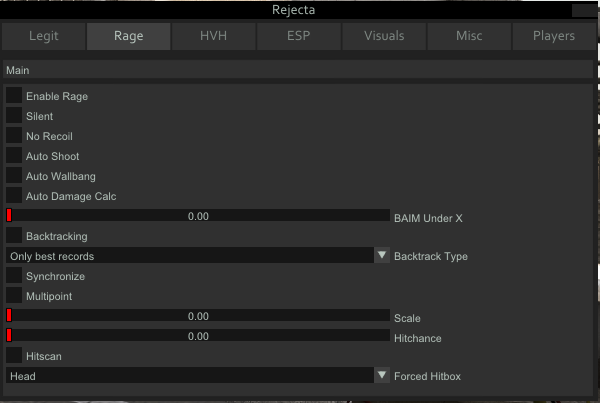Screen dimensions: 600x403
Task: Open the Forced Hitbox dropdown arrow
Action: [x=382, y=376]
